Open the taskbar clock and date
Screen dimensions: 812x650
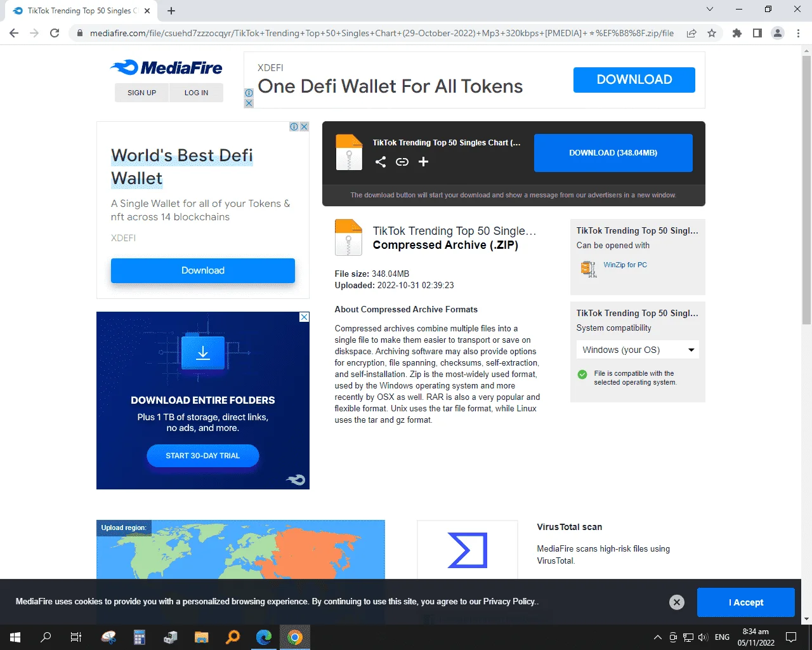(756, 637)
